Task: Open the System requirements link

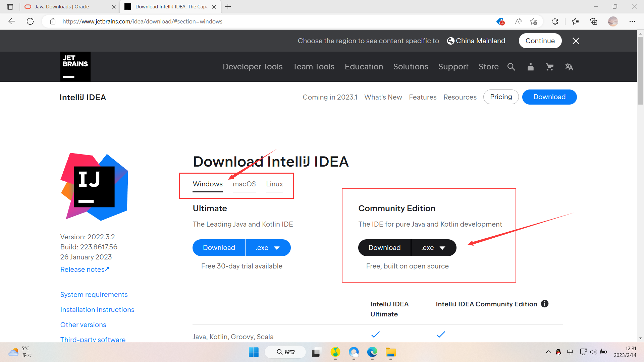Action: 94,295
